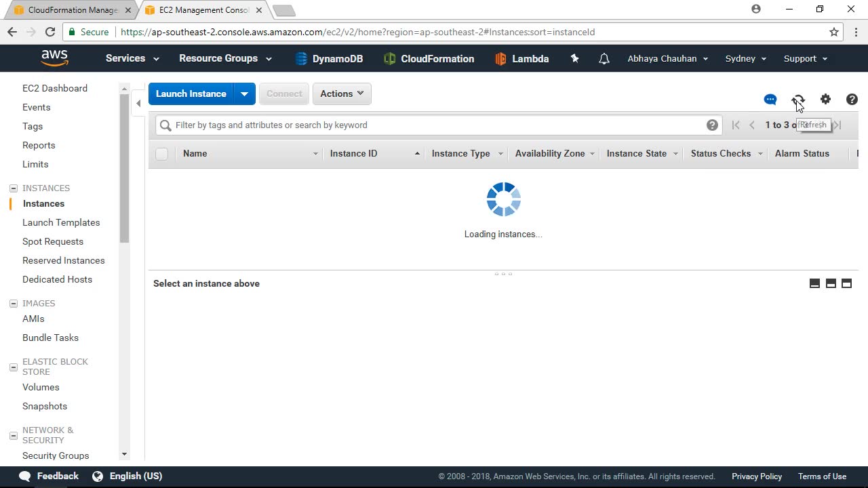Image resolution: width=868 pixels, height=488 pixels.
Task: Open Tags page in sidebar
Action: pos(33,126)
